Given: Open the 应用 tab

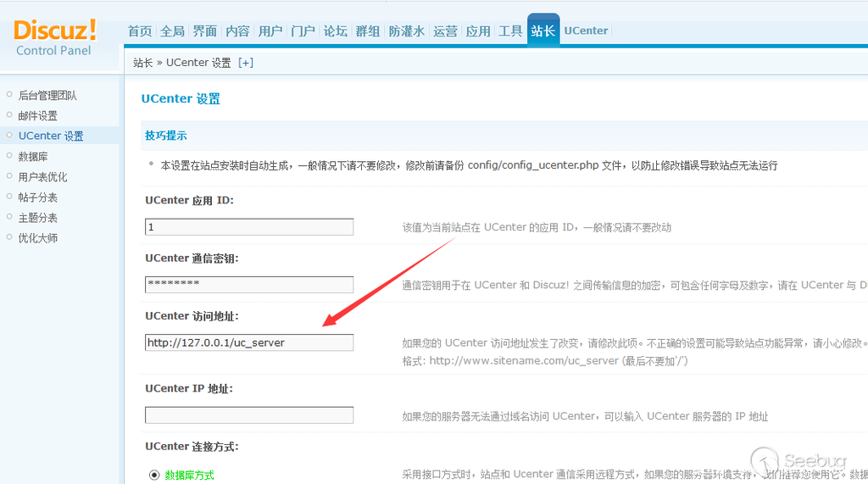Looking at the screenshot, I should 478,31.
